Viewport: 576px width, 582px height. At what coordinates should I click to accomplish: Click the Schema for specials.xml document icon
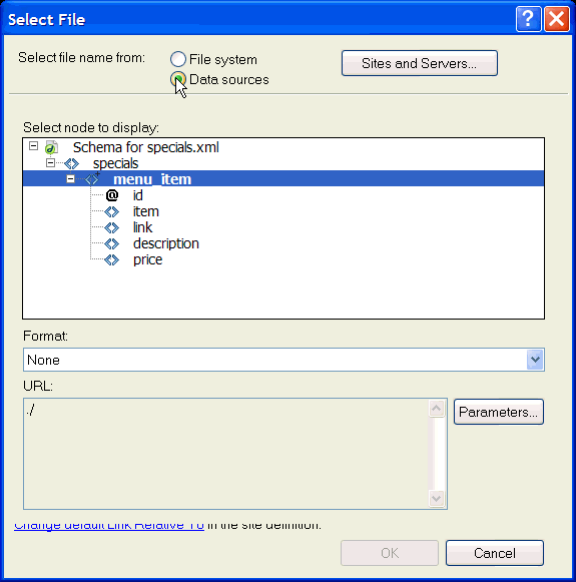[x=51, y=147]
